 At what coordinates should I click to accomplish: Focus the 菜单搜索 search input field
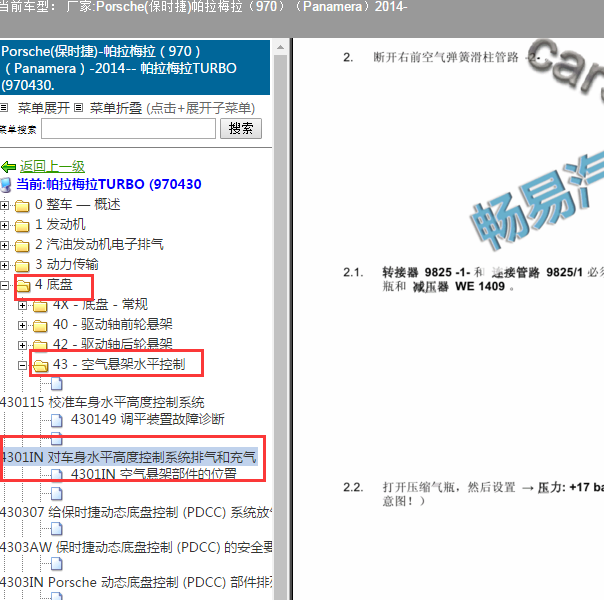coord(128,128)
